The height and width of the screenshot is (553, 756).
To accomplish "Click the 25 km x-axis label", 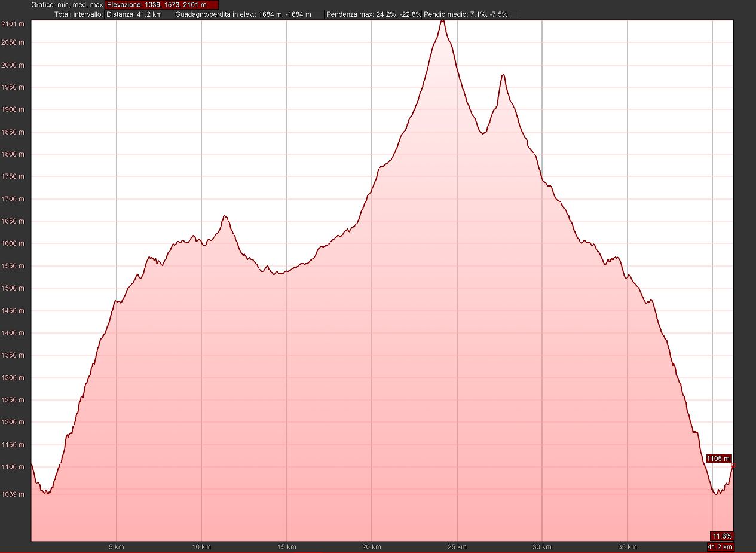I will pyautogui.click(x=457, y=547).
